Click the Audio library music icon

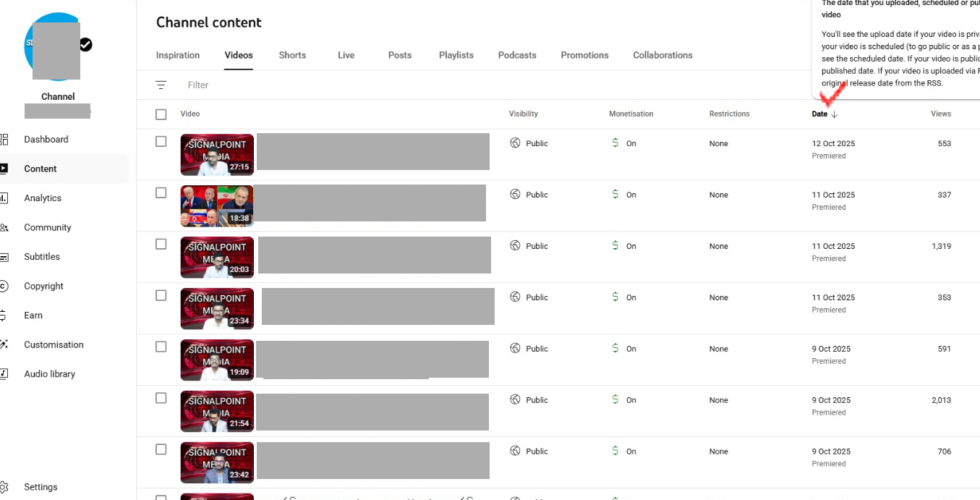click(x=4, y=374)
